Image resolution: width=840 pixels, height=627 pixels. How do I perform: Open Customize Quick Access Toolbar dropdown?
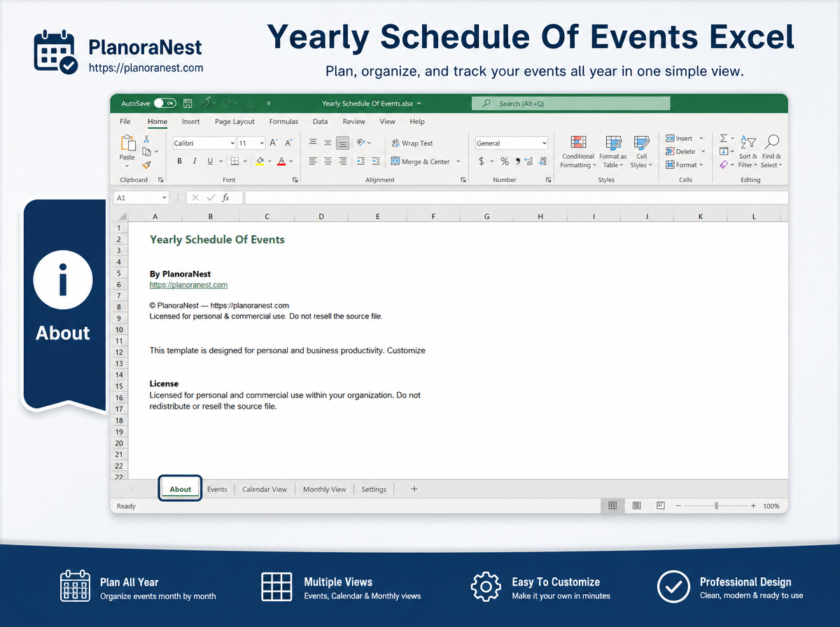click(269, 104)
